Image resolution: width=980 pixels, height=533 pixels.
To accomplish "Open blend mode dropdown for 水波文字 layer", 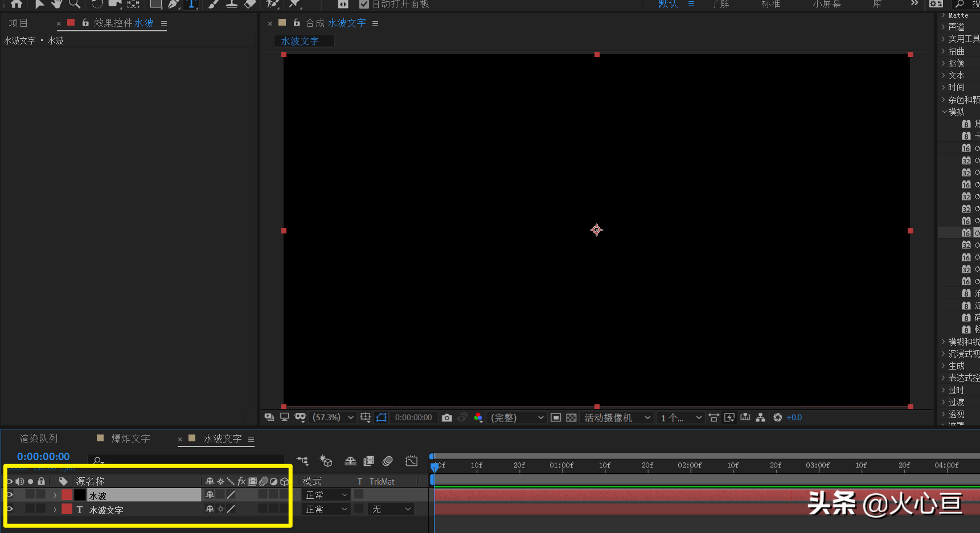I will click(x=326, y=509).
